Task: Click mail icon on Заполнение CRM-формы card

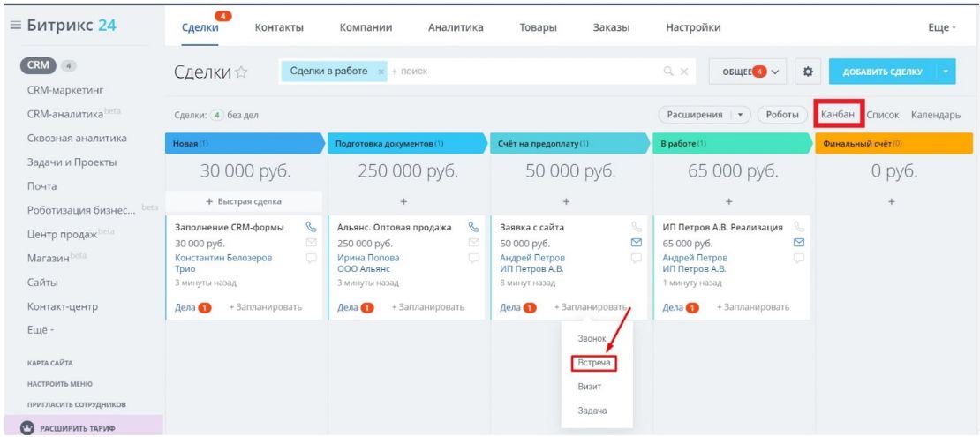Action: click(x=312, y=243)
